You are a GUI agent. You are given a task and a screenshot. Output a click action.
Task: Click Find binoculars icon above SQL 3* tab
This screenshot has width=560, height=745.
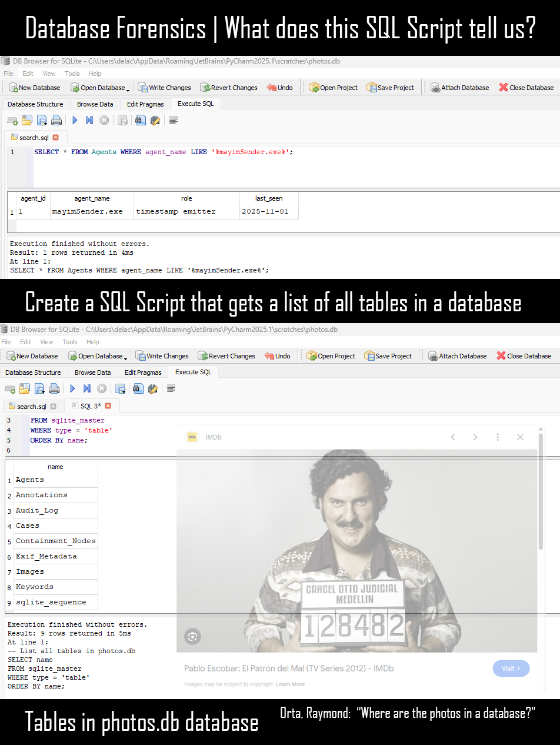click(x=138, y=388)
